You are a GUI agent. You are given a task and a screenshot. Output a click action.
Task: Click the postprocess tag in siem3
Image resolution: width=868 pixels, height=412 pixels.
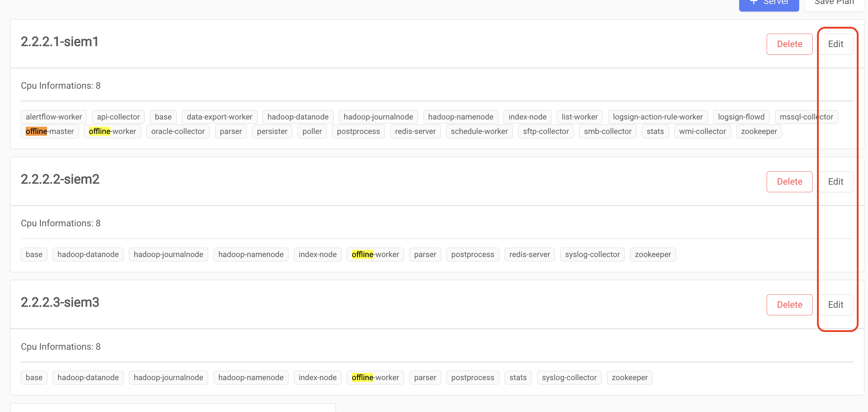pyautogui.click(x=473, y=378)
